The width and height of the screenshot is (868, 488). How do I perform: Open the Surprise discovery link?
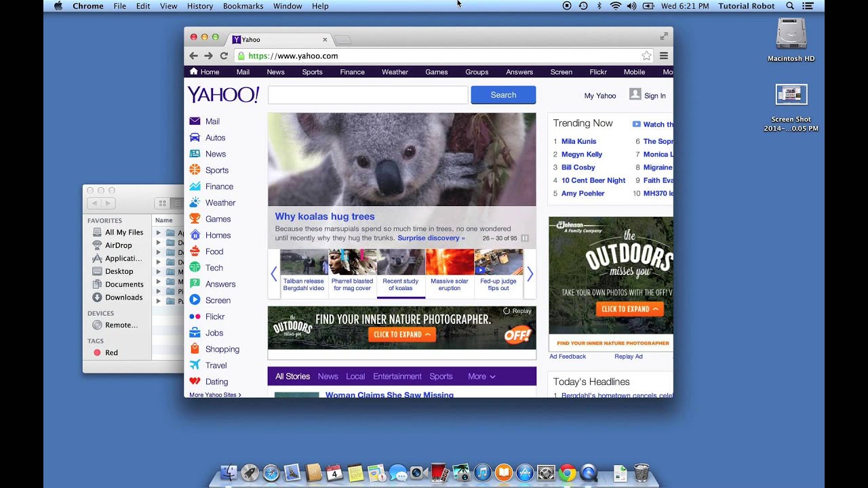click(431, 238)
